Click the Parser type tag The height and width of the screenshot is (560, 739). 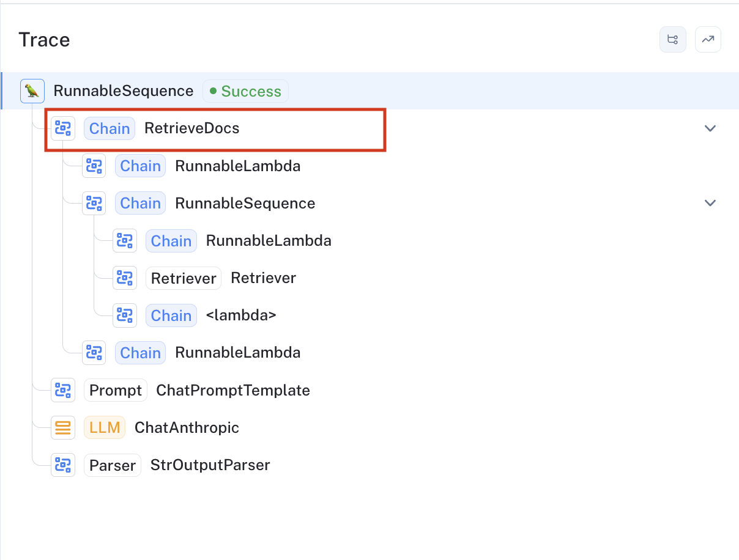113,465
